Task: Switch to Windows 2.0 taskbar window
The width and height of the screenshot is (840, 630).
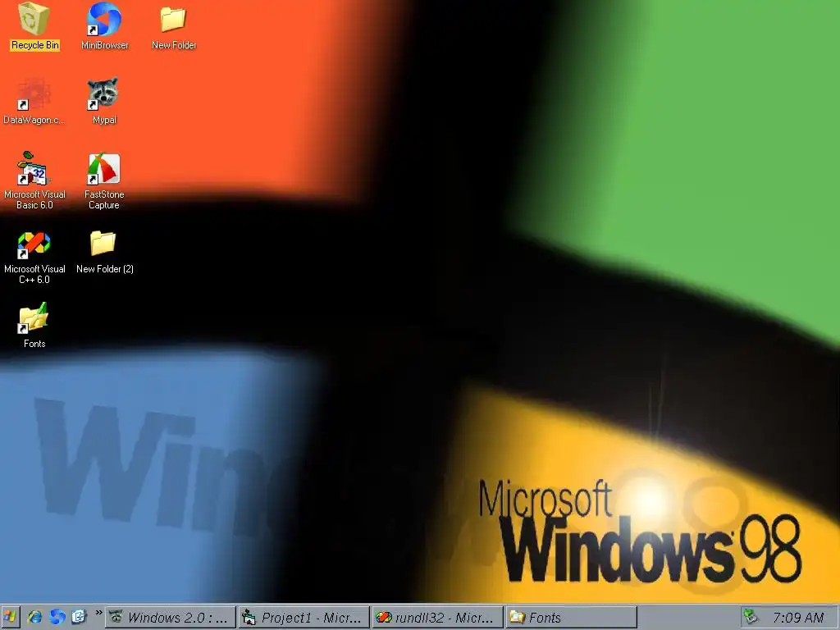Action: (x=171, y=617)
